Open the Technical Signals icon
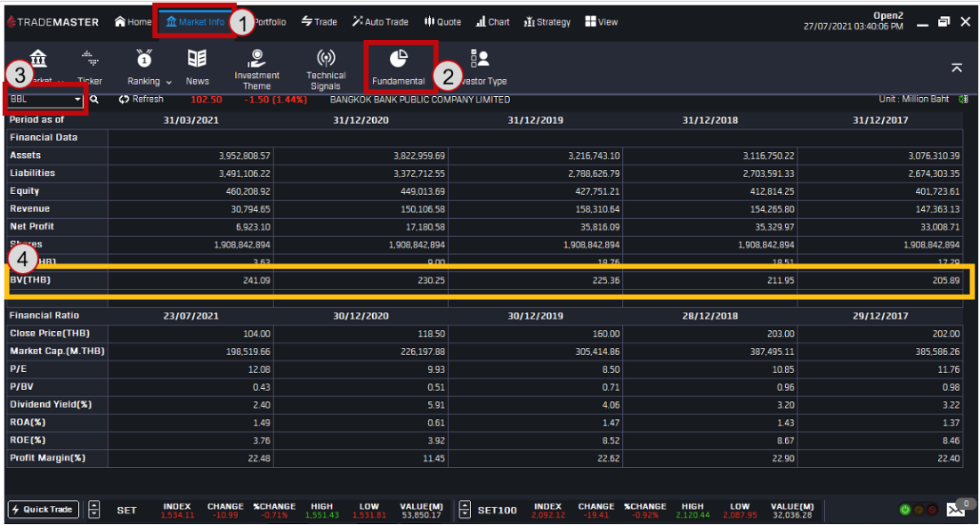 pyautogui.click(x=326, y=69)
